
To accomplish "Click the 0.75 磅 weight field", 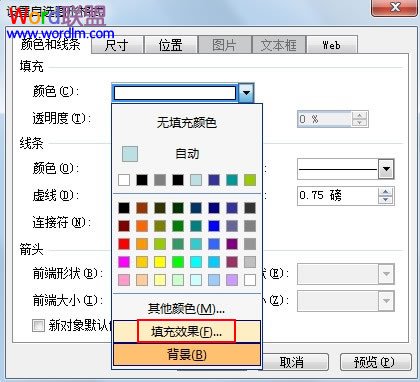I will [338, 196].
